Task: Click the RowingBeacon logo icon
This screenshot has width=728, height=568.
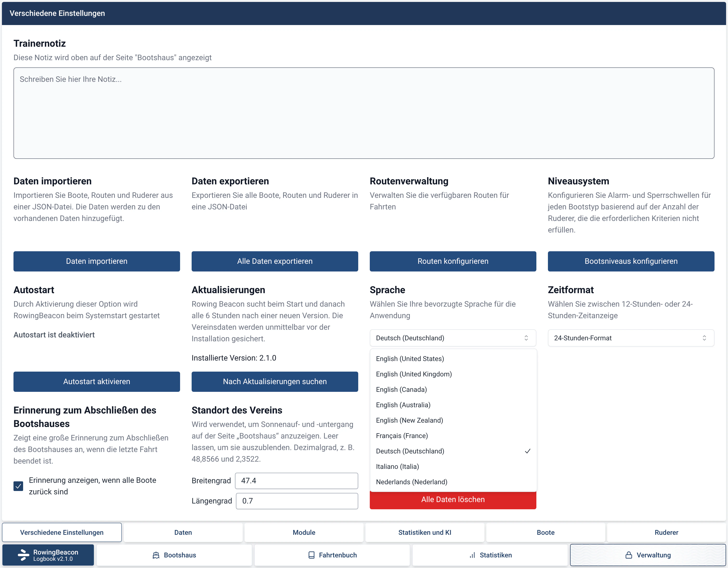Action: coord(23,555)
